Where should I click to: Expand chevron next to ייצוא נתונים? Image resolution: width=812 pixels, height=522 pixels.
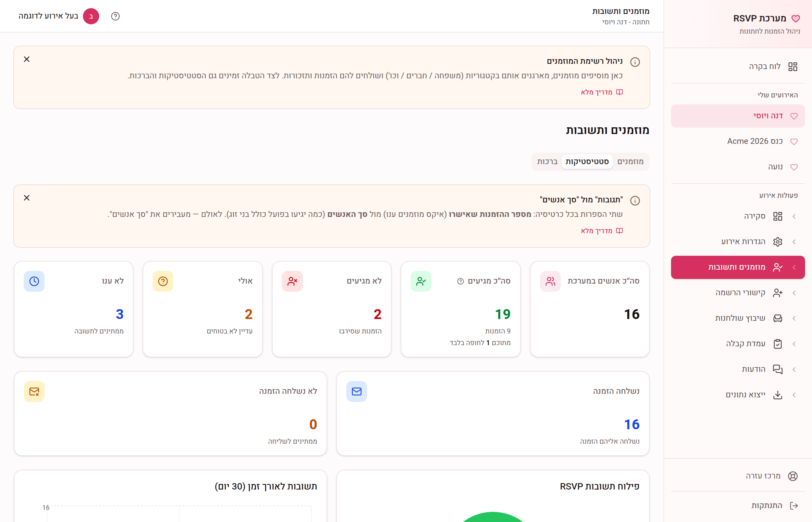pyautogui.click(x=794, y=395)
